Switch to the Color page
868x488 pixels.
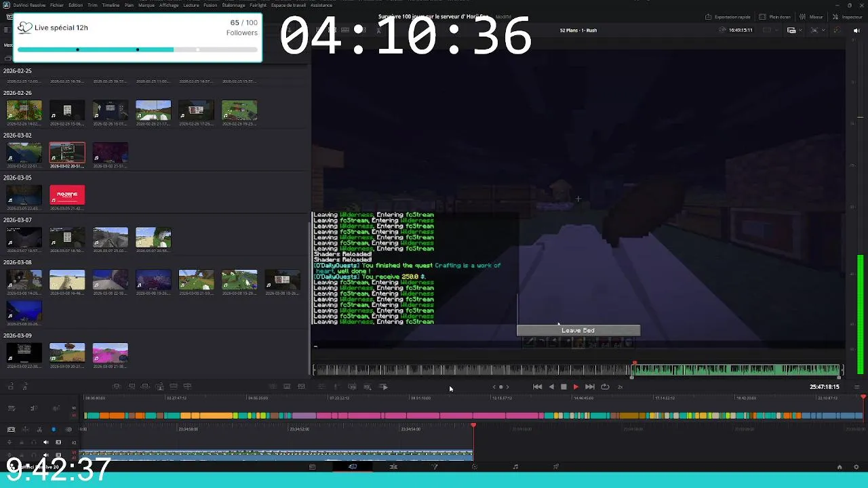click(x=475, y=467)
